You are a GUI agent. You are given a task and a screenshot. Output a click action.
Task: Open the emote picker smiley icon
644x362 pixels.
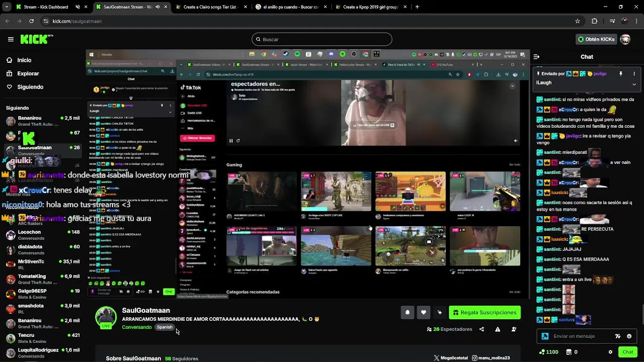[629, 336]
